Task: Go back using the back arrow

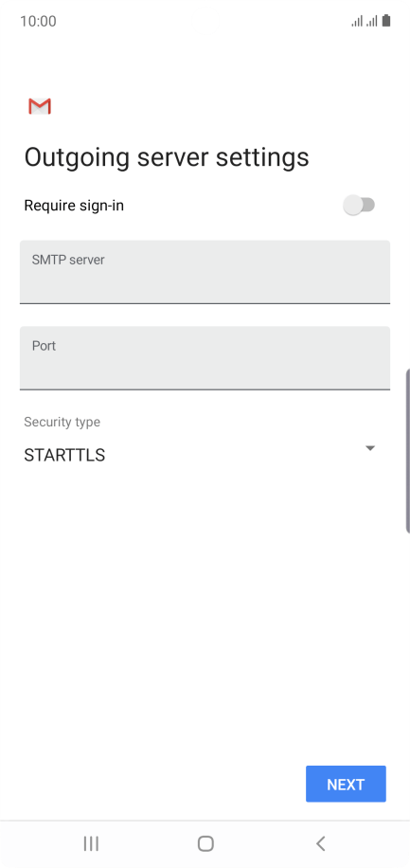Action: click(x=320, y=843)
